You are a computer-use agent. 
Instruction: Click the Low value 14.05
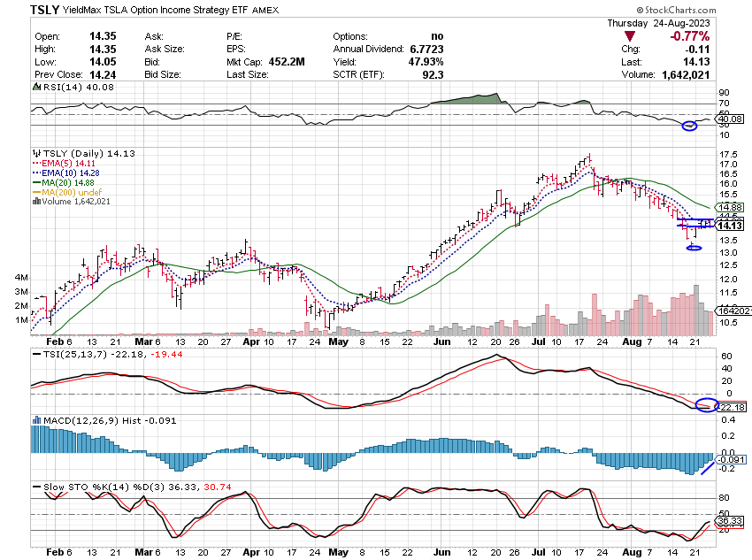click(103, 62)
